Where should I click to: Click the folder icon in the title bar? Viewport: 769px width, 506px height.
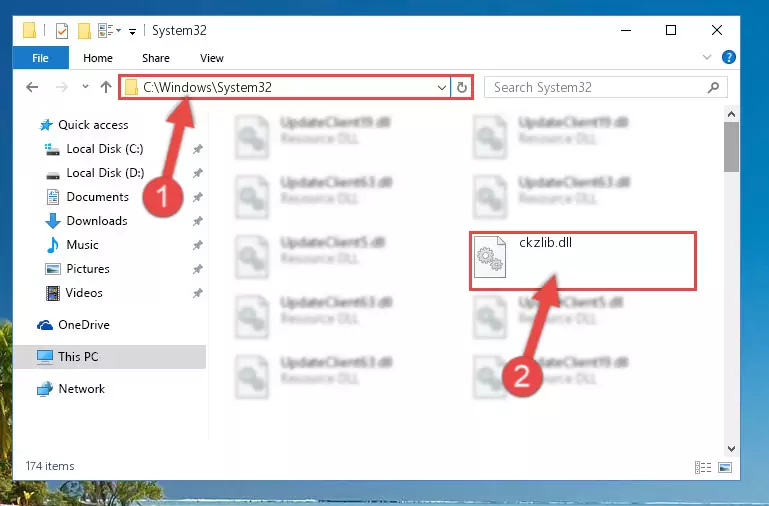click(29, 30)
